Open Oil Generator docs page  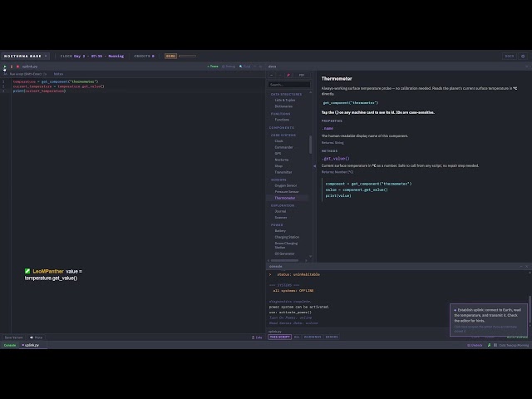click(284, 254)
